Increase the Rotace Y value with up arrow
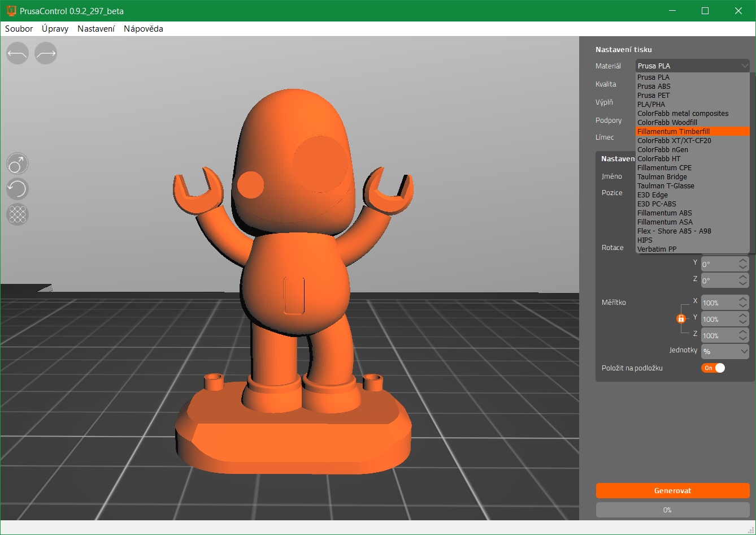756x535 pixels. point(743,261)
